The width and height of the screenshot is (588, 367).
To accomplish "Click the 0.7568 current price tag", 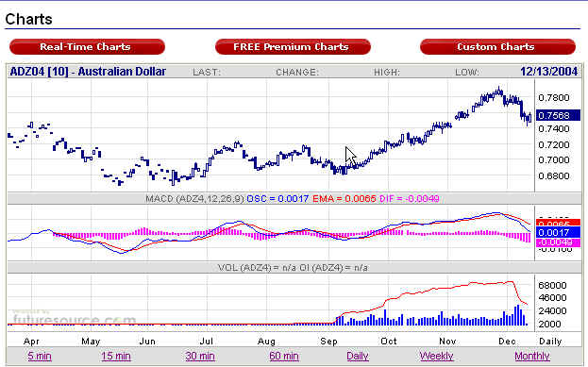I will [x=558, y=115].
